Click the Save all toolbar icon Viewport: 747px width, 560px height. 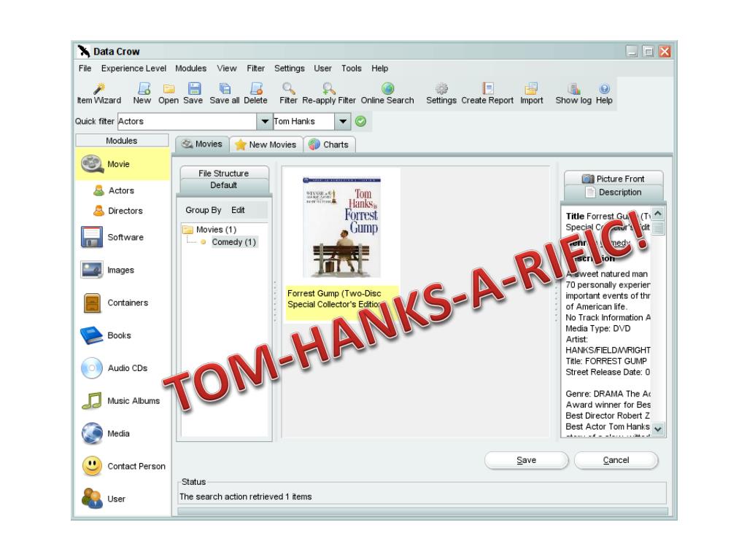pyautogui.click(x=225, y=93)
